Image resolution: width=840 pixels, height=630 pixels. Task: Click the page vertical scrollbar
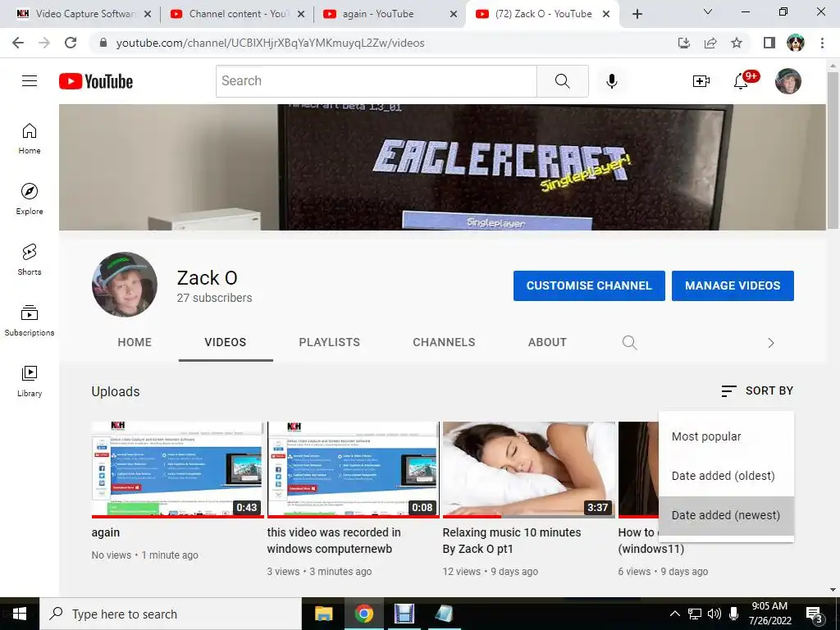[833, 150]
